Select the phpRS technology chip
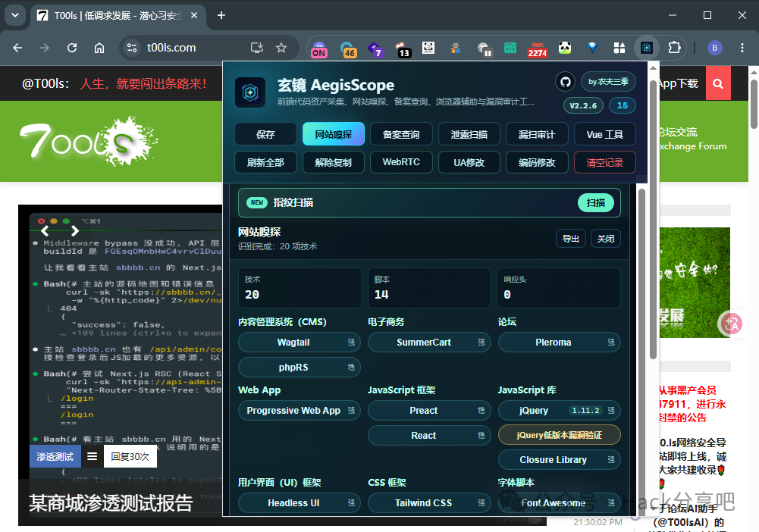Screen dimensions: 759x532 point(300,367)
